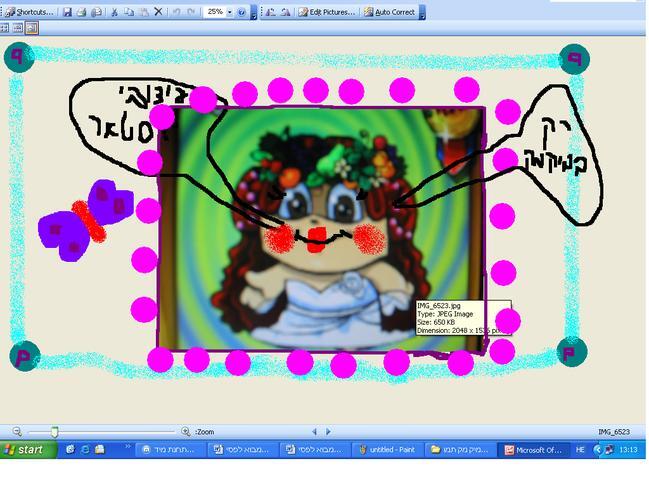Click the zoom in magnifier icon
Screen dimensions: 649x487
[x=186, y=432]
